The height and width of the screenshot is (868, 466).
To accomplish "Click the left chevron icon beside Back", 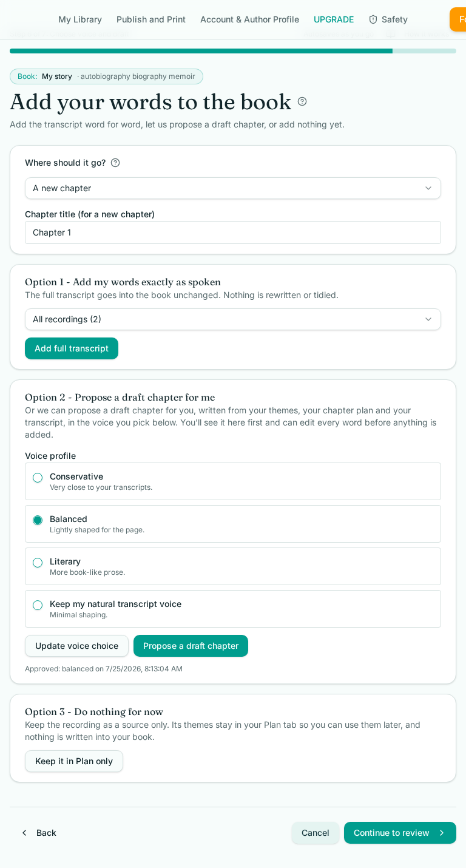I will 24,833.
